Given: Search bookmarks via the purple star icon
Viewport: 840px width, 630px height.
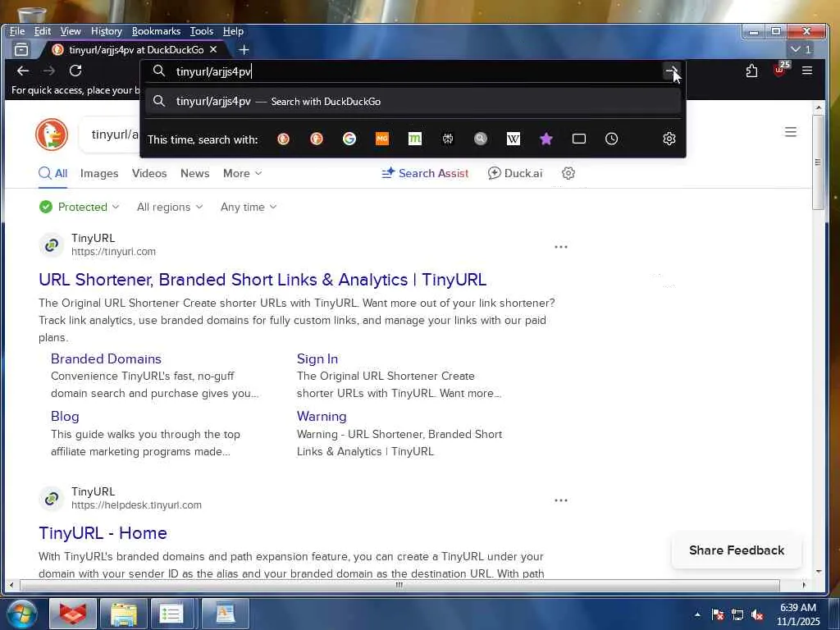Looking at the screenshot, I should click(546, 139).
